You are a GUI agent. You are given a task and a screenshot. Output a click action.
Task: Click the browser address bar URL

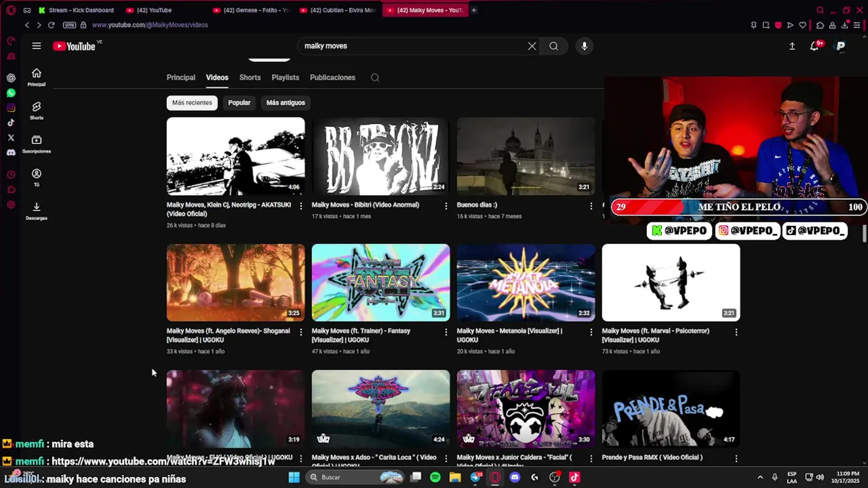tap(150, 25)
